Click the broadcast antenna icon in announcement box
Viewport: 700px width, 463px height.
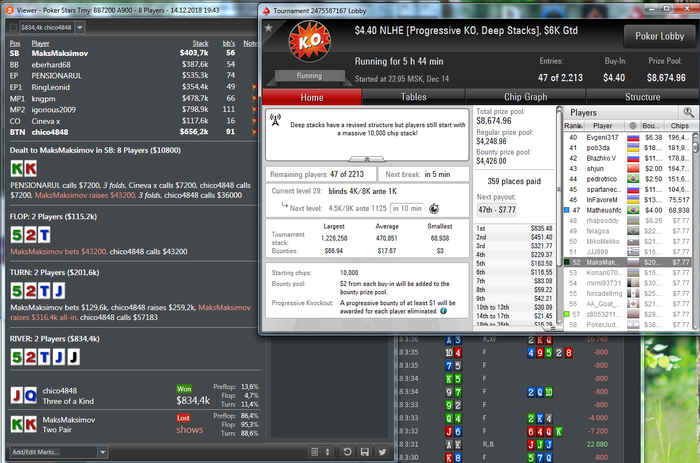point(275,120)
